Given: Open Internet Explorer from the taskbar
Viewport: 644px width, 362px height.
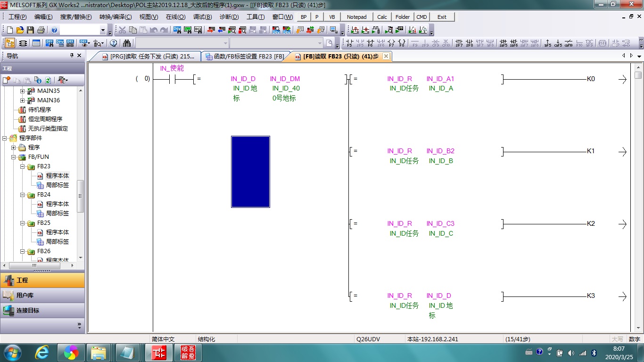Looking at the screenshot, I should click(43, 353).
